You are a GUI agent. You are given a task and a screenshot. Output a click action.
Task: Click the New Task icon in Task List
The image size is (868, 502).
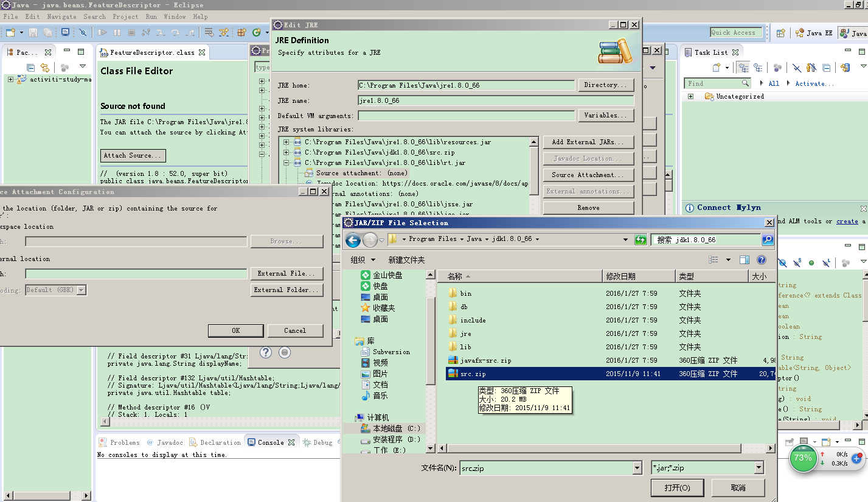tap(717, 68)
